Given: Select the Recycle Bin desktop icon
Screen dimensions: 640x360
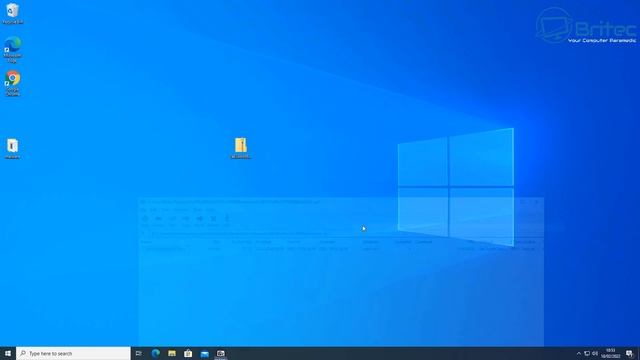Looking at the screenshot, I should pyautogui.click(x=13, y=13).
